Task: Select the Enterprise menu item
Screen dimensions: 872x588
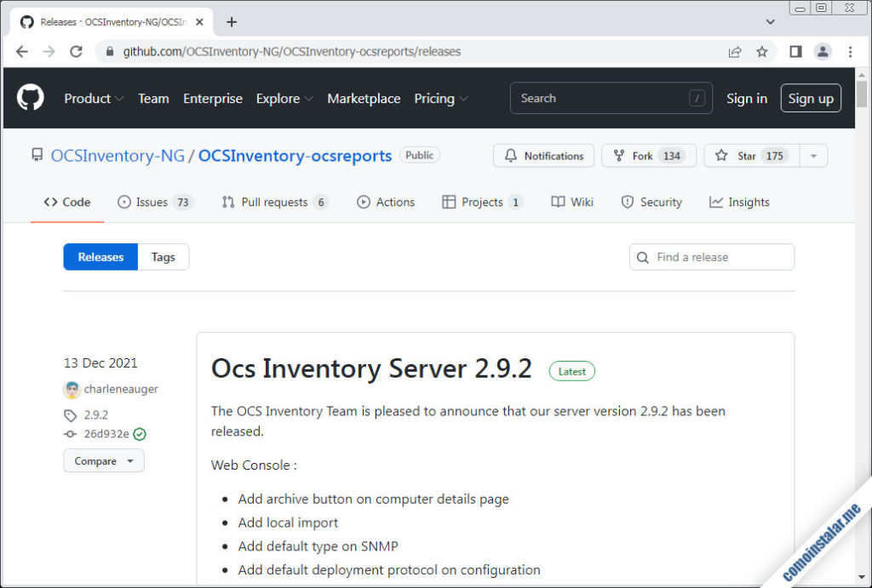Action: (x=212, y=98)
